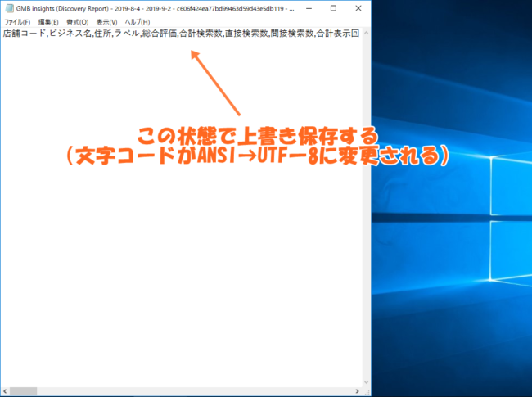Open the ヘルプ(H) menu
532x397 pixels.
137,22
